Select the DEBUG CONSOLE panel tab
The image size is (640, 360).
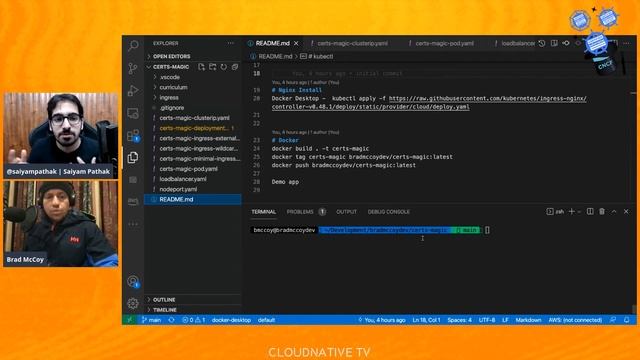coord(389,212)
